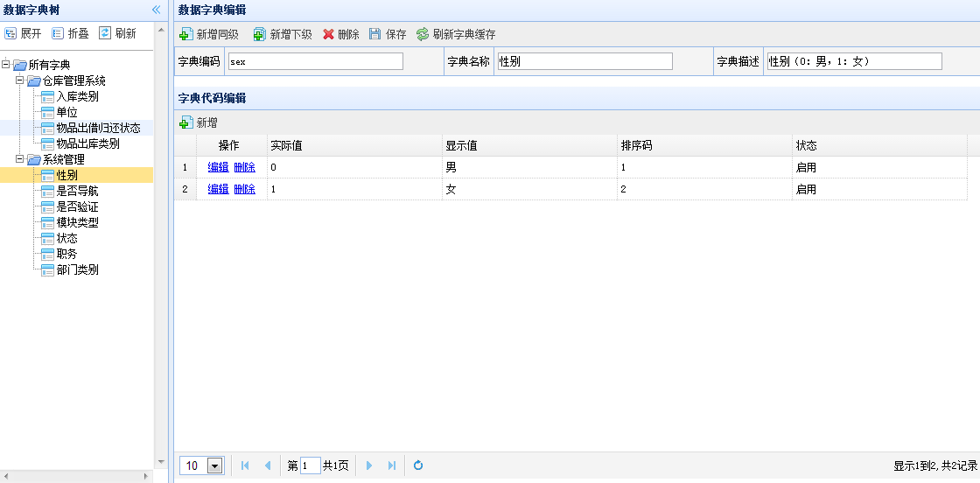Focus the 字典名称 input field
Image resolution: width=980 pixels, height=483 pixels.
tap(585, 61)
